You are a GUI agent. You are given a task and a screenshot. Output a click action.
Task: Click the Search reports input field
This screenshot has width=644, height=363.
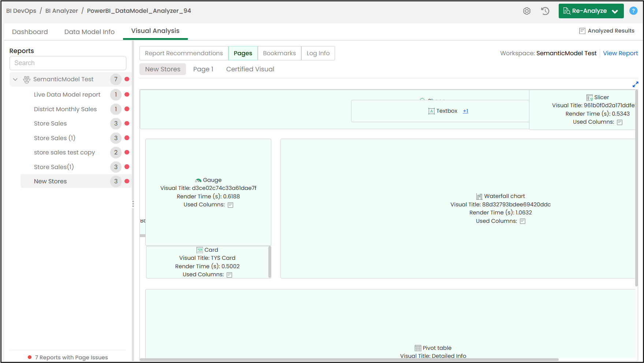(x=68, y=63)
